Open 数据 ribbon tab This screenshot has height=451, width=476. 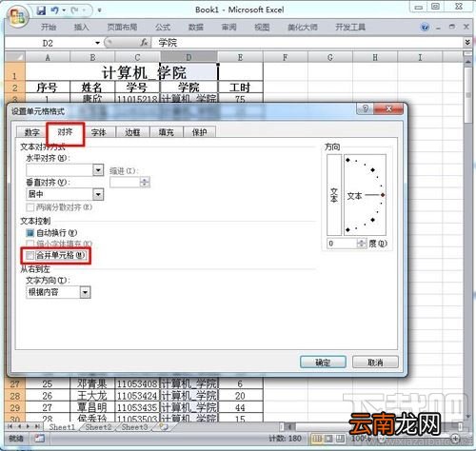[196, 28]
